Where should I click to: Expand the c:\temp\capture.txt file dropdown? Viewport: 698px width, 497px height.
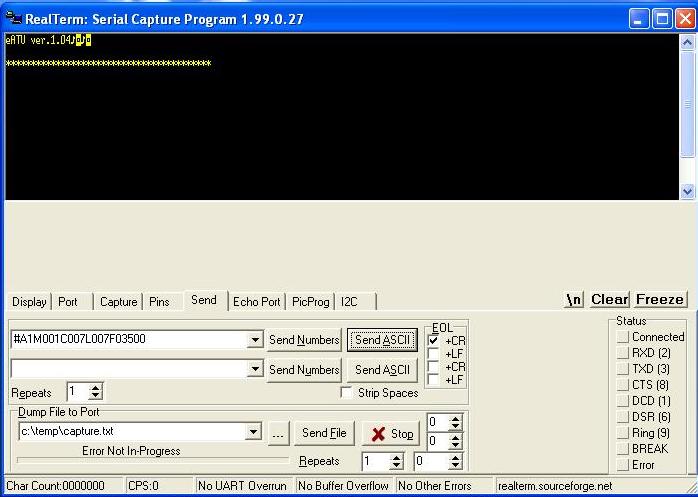254,432
